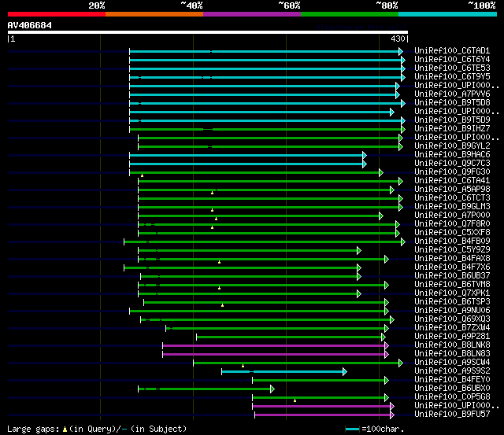Select the green alignment bar for UniRef100_C5Y9Z9

[250, 251]
